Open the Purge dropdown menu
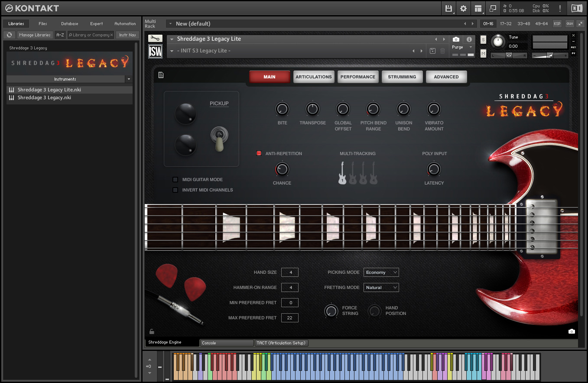Image resolution: width=588 pixels, height=383 pixels. point(462,47)
